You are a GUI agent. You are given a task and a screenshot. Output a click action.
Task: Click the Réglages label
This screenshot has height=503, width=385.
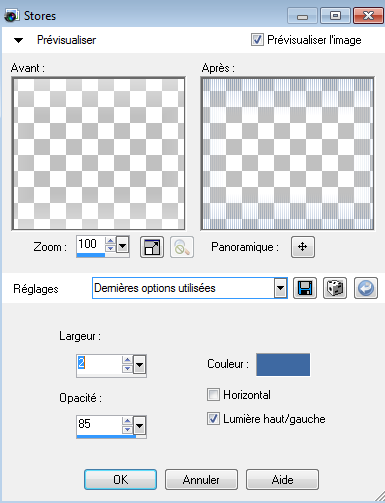36,289
